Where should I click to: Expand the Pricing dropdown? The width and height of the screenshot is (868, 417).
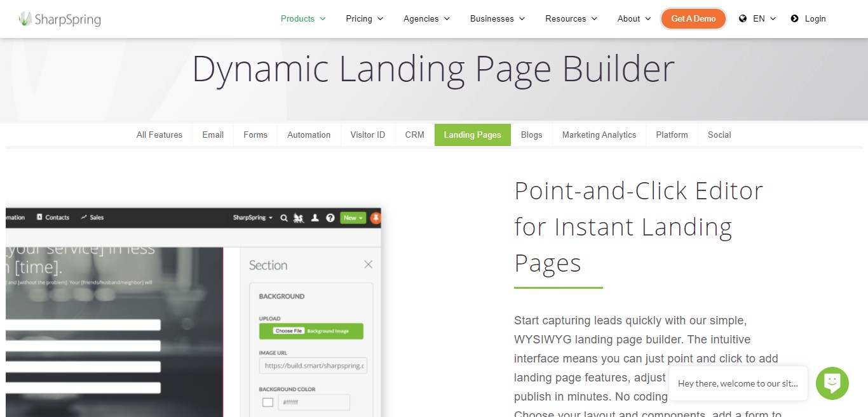pyautogui.click(x=365, y=19)
